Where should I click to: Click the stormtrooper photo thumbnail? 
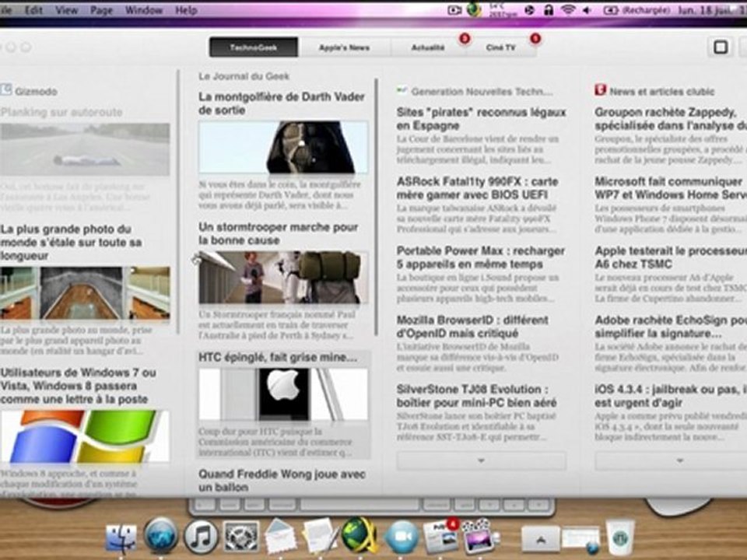pyautogui.click(x=283, y=277)
